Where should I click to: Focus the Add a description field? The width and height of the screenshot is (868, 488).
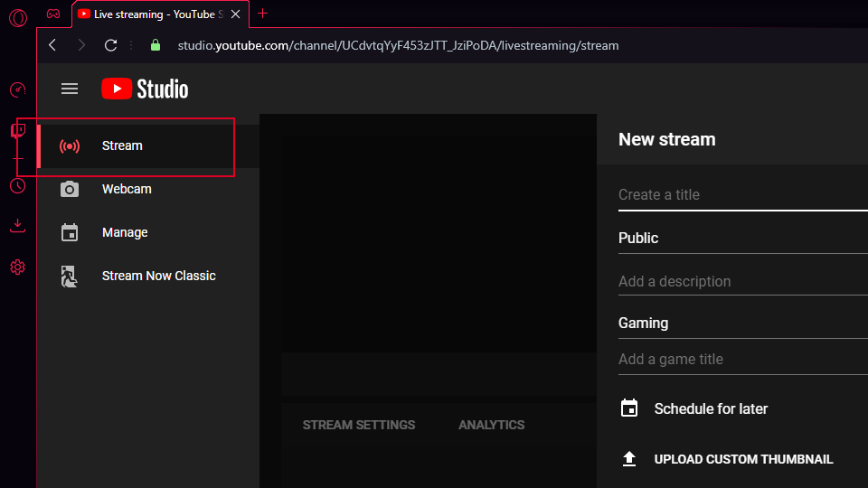pos(743,282)
